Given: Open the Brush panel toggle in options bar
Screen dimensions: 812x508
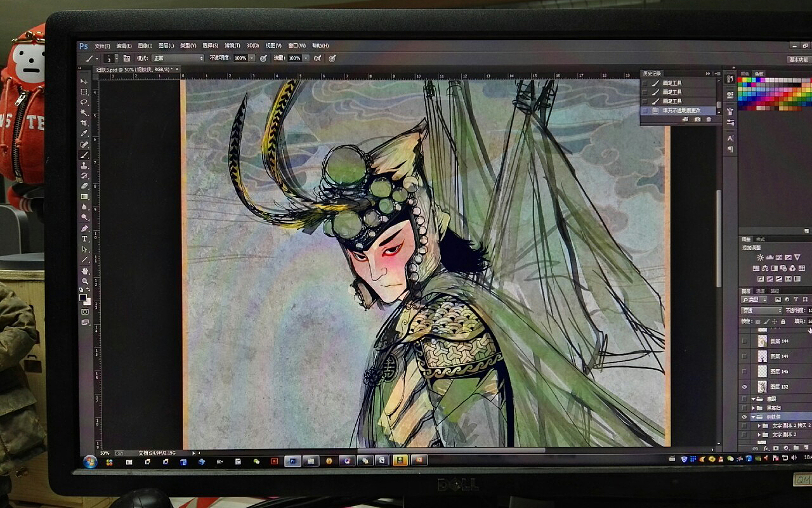Looking at the screenshot, I should (x=127, y=58).
